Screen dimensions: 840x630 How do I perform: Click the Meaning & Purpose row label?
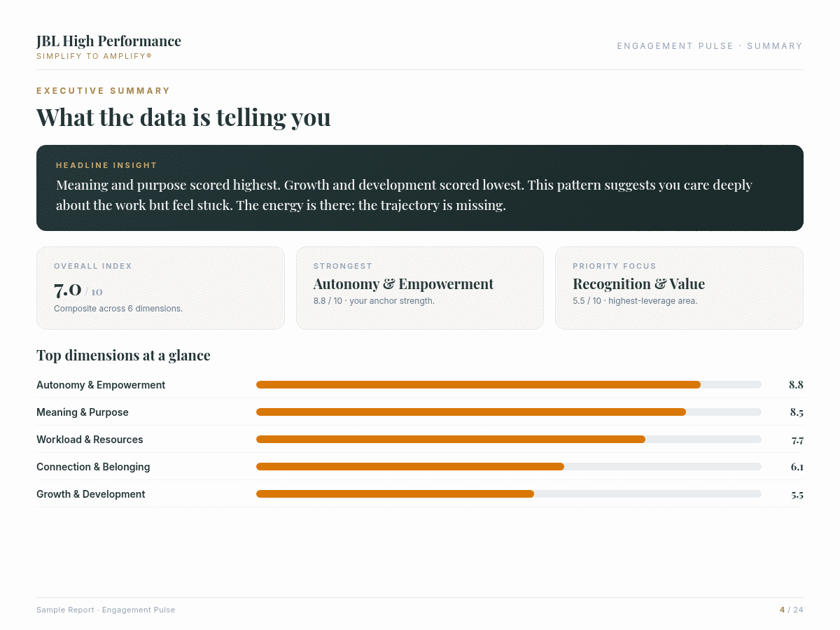tap(83, 412)
